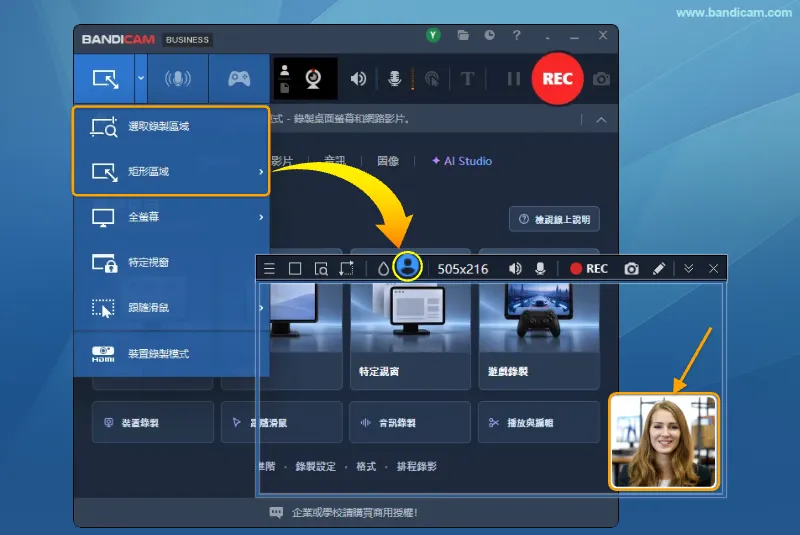Open the 排程錄影 link

pos(416,467)
